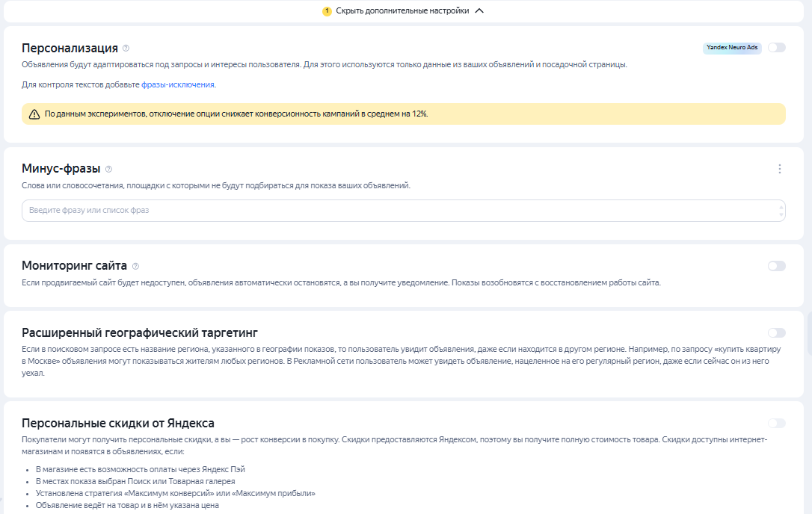Collapse via Скрыть дополнительные настройки chevron
The image size is (812, 514).
click(479, 11)
